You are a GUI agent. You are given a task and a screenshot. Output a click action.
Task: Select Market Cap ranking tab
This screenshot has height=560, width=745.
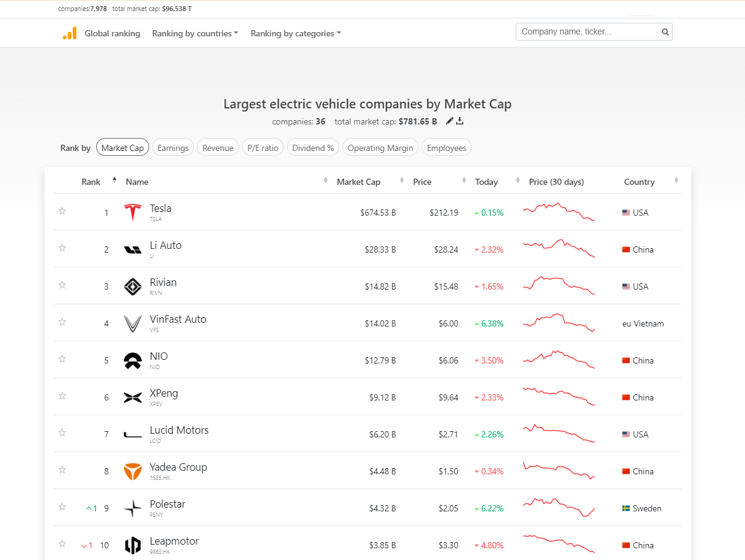tap(123, 147)
